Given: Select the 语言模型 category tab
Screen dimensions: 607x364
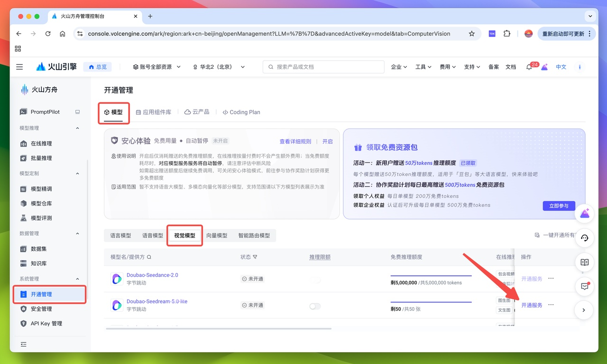Looking at the screenshot, I should point(120,235).
